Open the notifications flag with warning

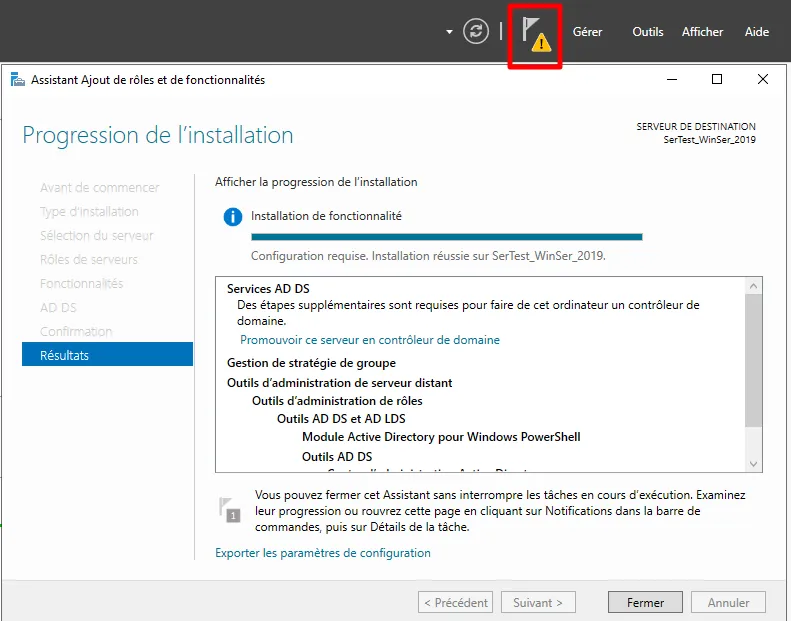click(x=537, y=34)
